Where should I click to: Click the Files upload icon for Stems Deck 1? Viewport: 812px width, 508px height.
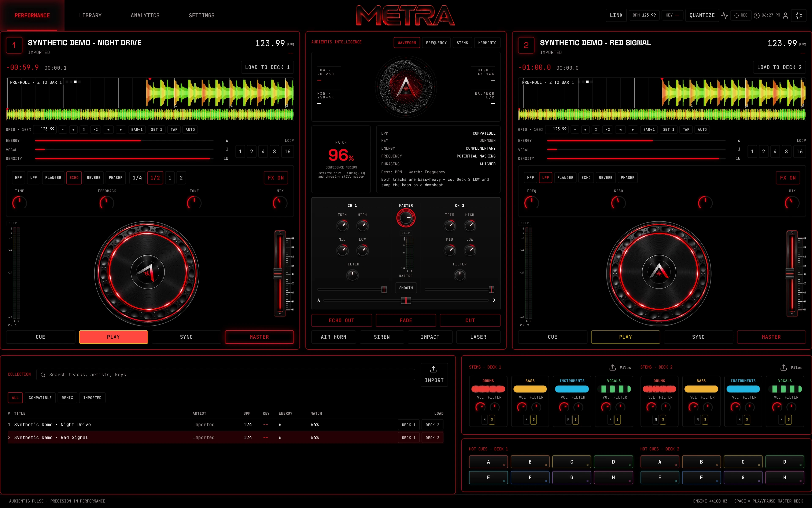click(613, 367)
